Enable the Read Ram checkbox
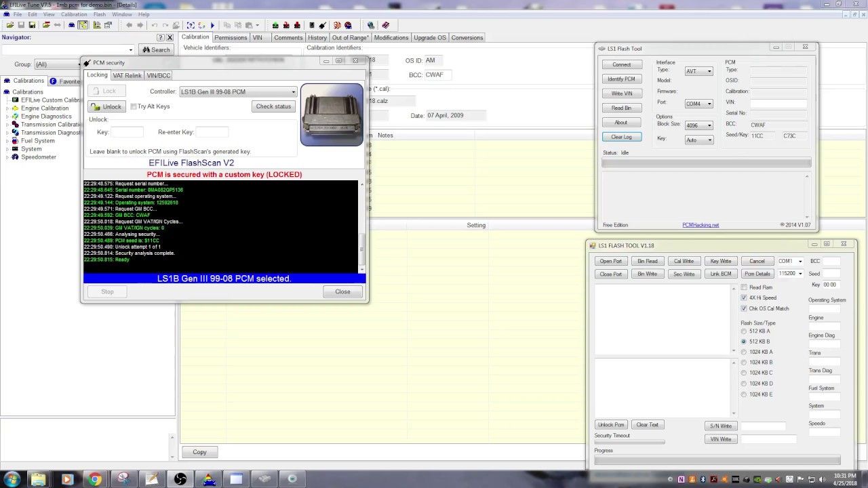The height and width of the screenshot is (488, 868). point(744,287)
